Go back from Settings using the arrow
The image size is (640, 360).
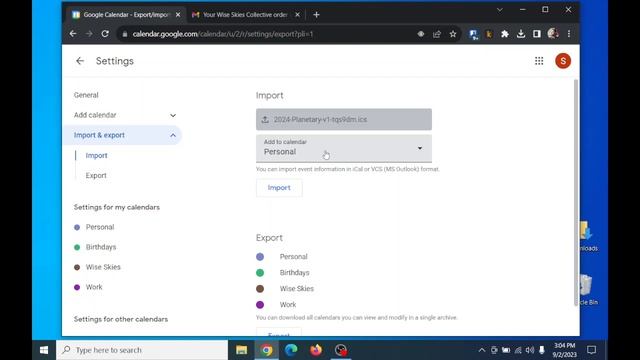[80, 61]
